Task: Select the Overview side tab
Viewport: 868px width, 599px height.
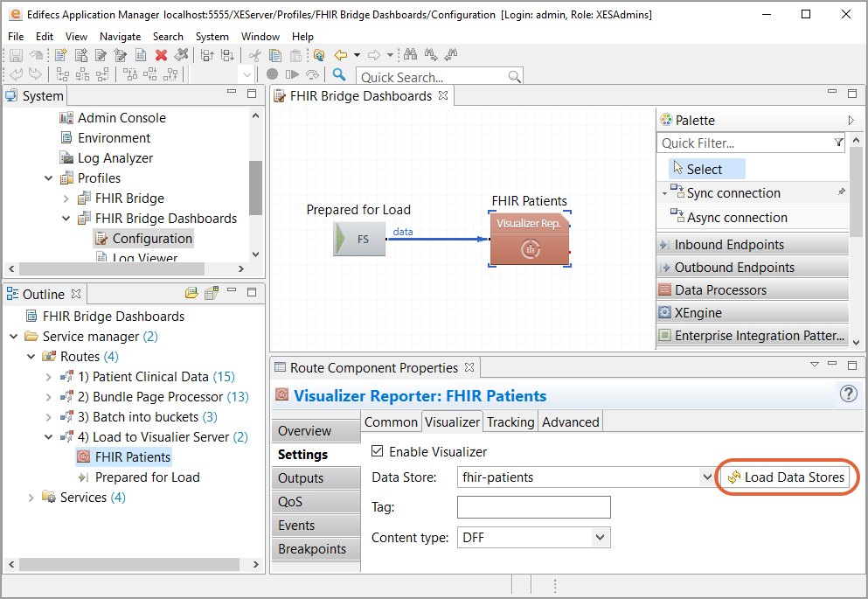Action: 316,431
